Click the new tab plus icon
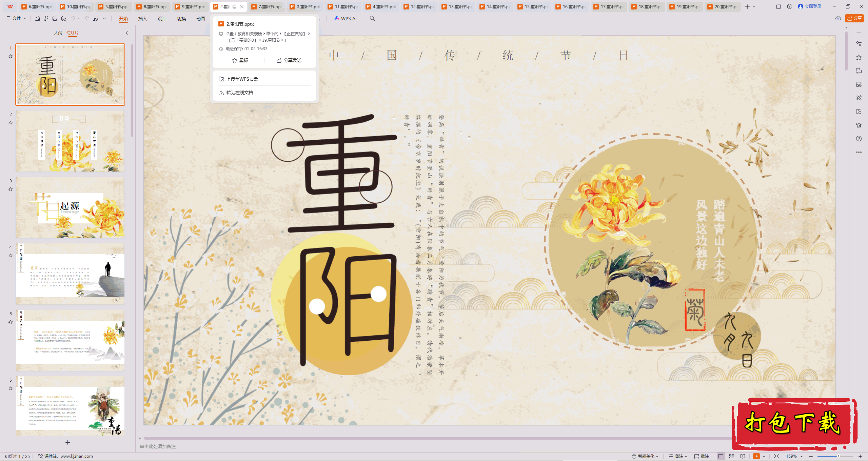 747,6
